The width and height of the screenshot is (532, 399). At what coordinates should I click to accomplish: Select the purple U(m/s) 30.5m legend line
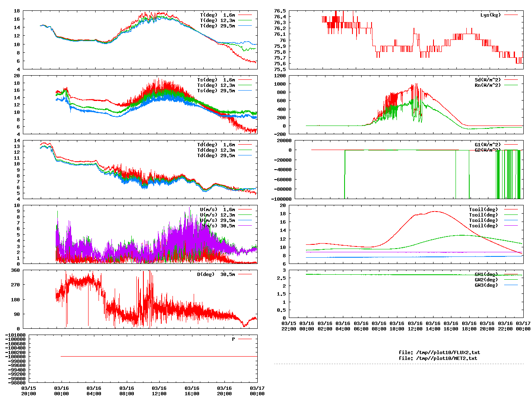click(245, 226)
